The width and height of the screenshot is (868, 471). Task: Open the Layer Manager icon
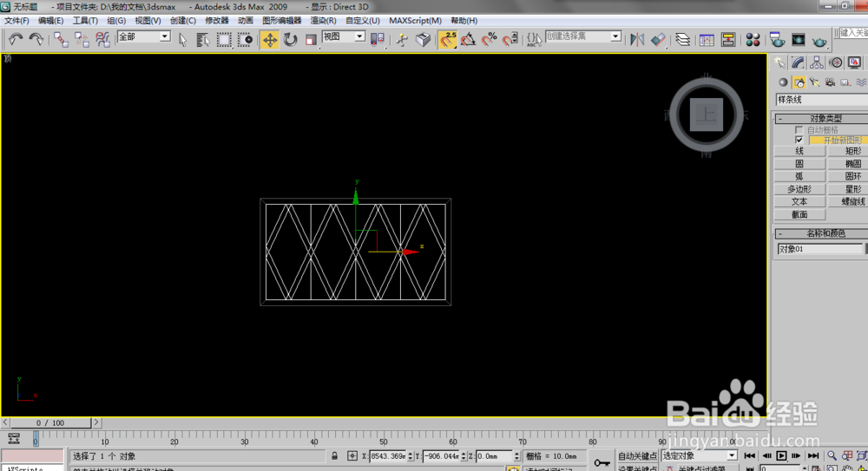[x=682, y=39]
